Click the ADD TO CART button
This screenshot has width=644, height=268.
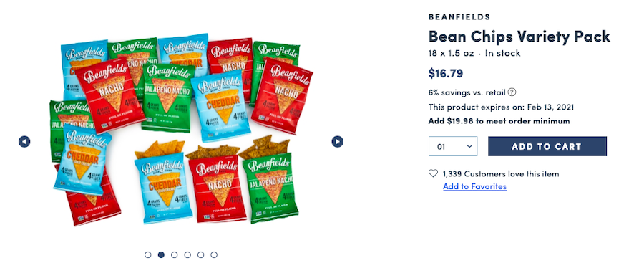(x=547, y=146)
